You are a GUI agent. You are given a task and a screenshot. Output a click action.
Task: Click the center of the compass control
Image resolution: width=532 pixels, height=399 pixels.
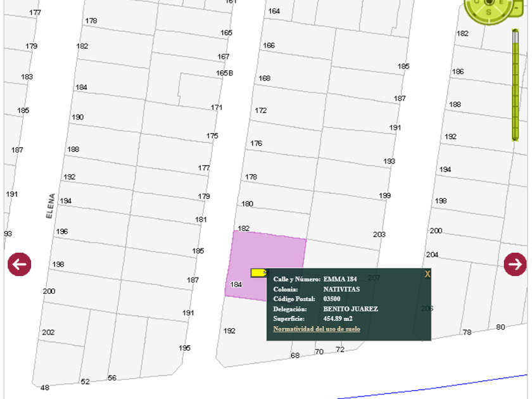tap(489, 3)
